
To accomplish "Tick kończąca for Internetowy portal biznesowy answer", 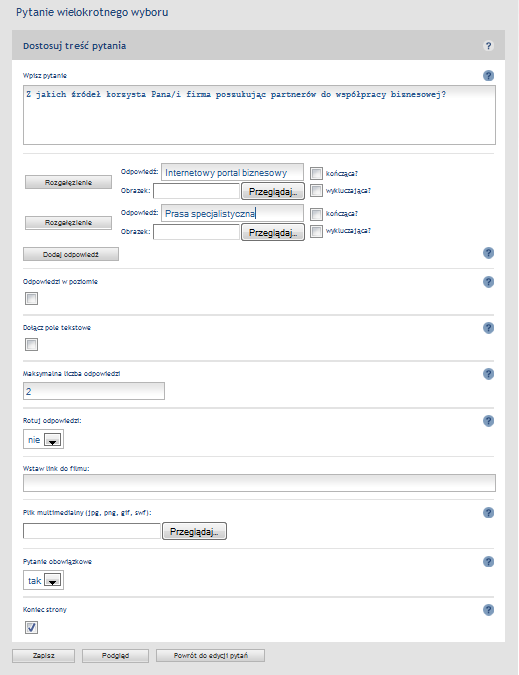I will 316,173.
